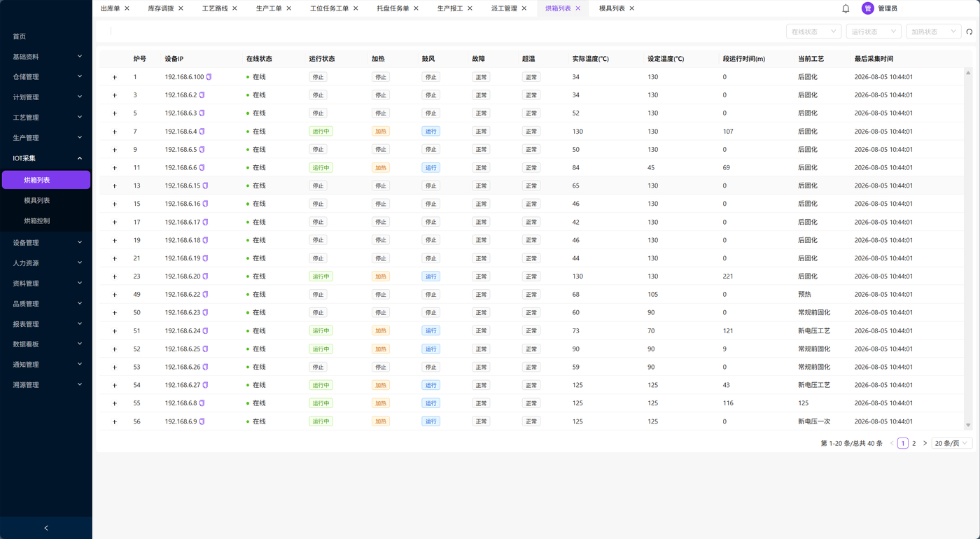980x539 pixels.
Task: Collapse the IOT采集 sidebar menu
Action: point(46,158)
